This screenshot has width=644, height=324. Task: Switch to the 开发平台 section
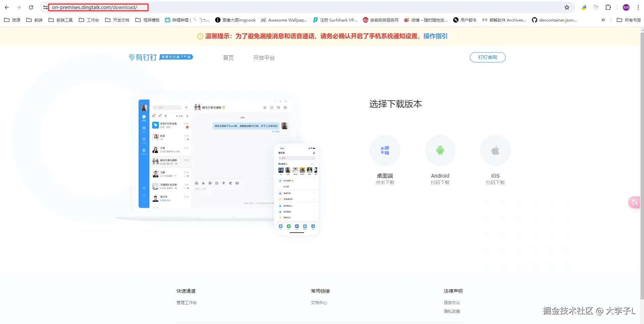(x=264, y=57)
